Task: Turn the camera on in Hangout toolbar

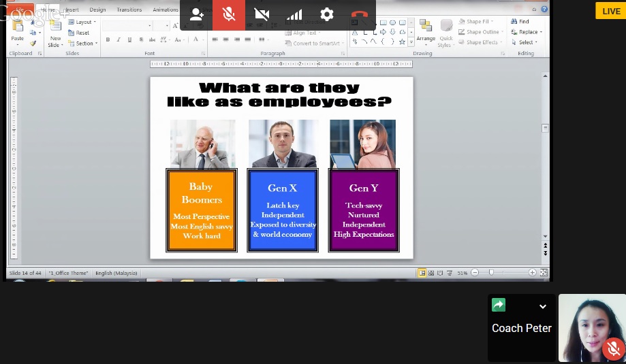Action: tap(262, 15)
